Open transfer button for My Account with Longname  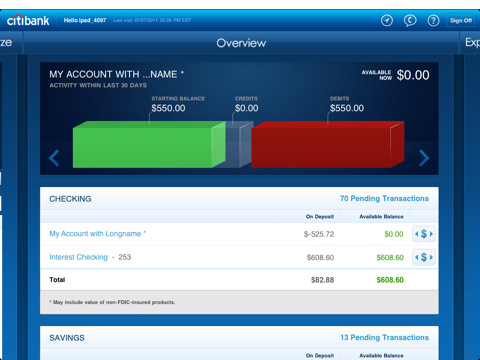[x=424, y=234]
